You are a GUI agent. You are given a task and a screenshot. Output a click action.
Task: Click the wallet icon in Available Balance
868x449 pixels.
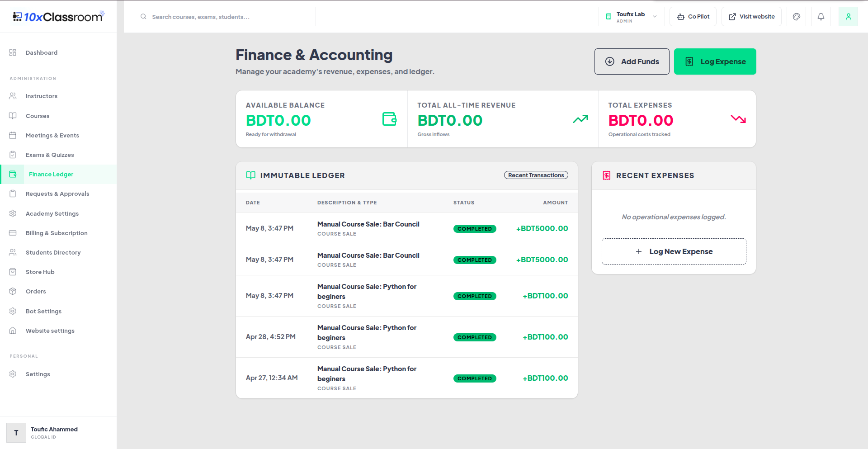tap(389, 119)
